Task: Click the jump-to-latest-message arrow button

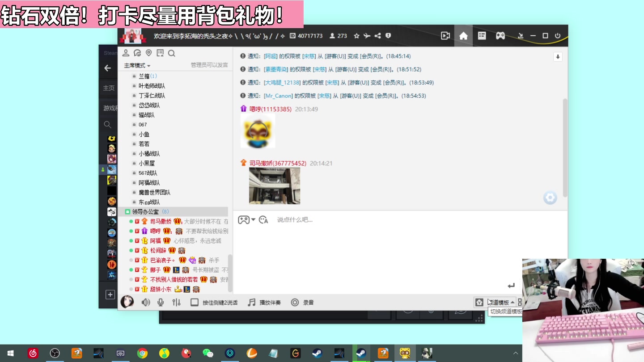Action: coord(558,57)
